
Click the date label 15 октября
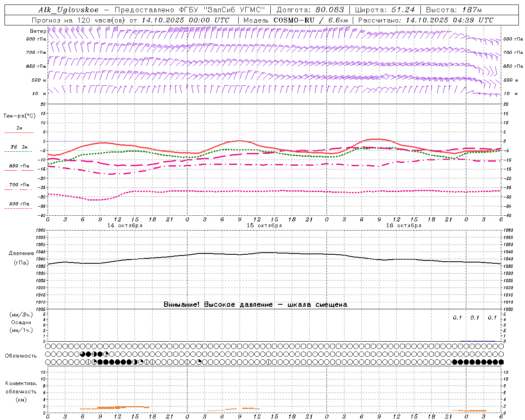[265, 226]
